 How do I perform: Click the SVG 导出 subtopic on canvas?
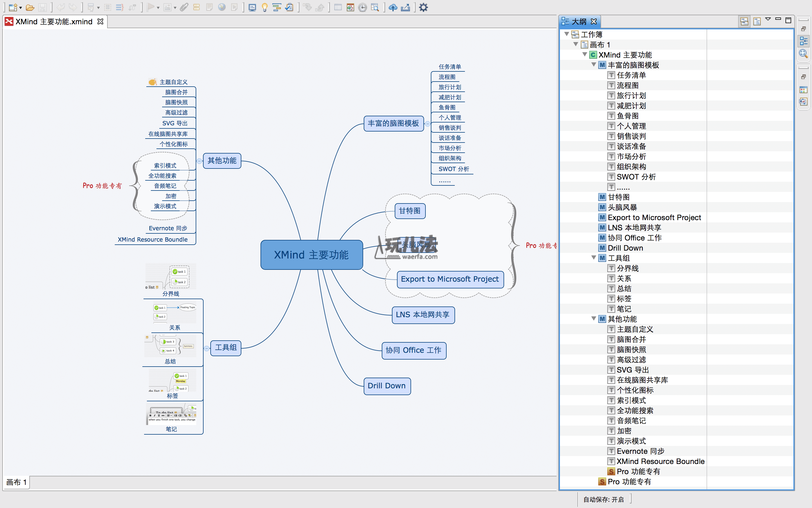tap(175, 123)
